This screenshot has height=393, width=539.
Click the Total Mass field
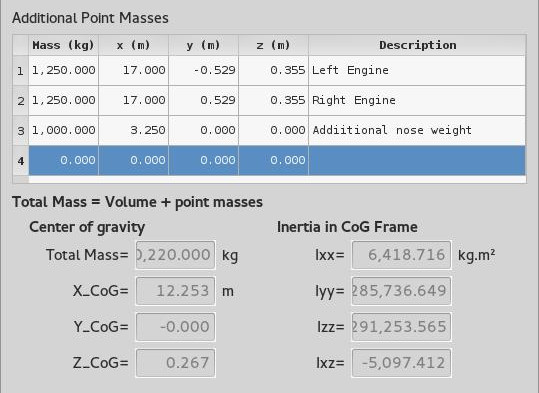tap(176, 255)
